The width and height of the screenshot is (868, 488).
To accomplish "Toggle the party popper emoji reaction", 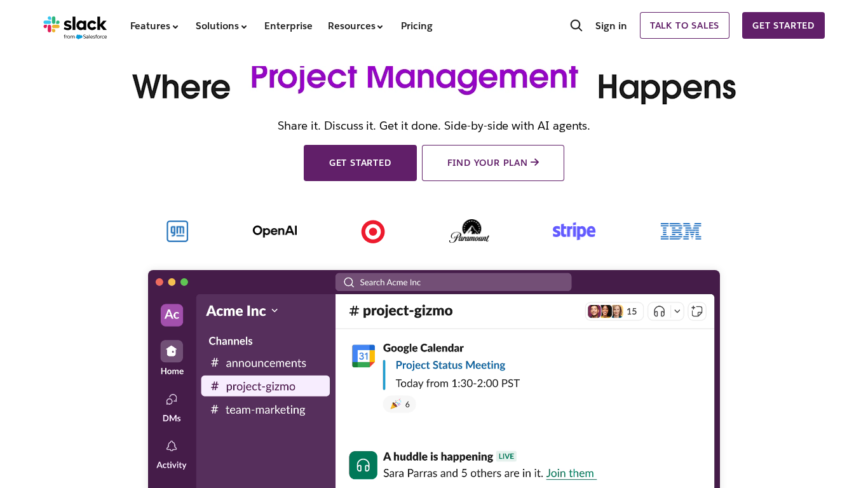I will pos(400,404).
